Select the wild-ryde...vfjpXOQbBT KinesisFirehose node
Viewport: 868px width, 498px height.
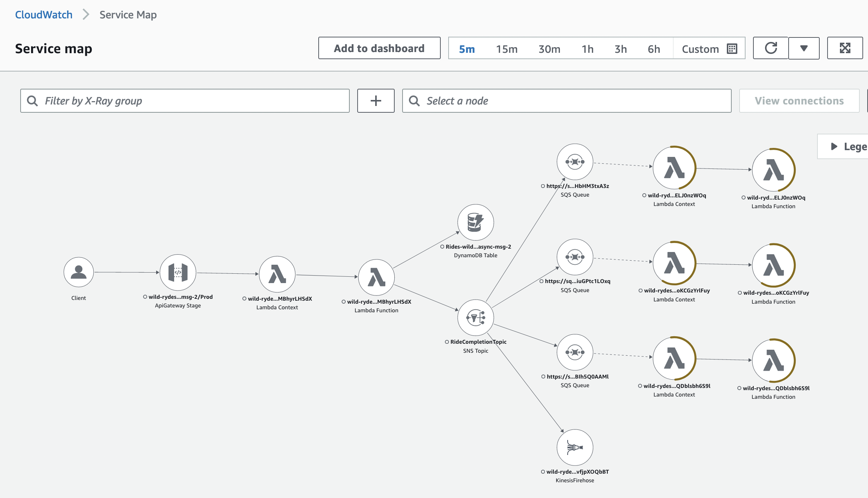pos(575,447)
